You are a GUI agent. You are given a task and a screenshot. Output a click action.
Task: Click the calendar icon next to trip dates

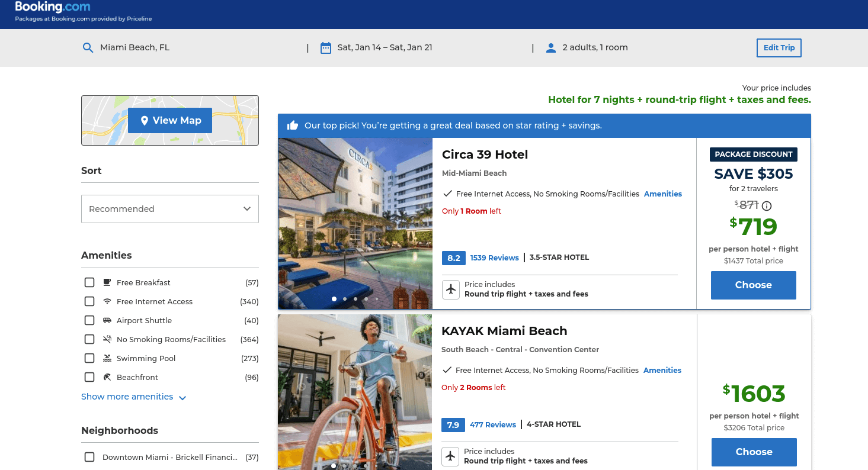[x=325, y=48]
